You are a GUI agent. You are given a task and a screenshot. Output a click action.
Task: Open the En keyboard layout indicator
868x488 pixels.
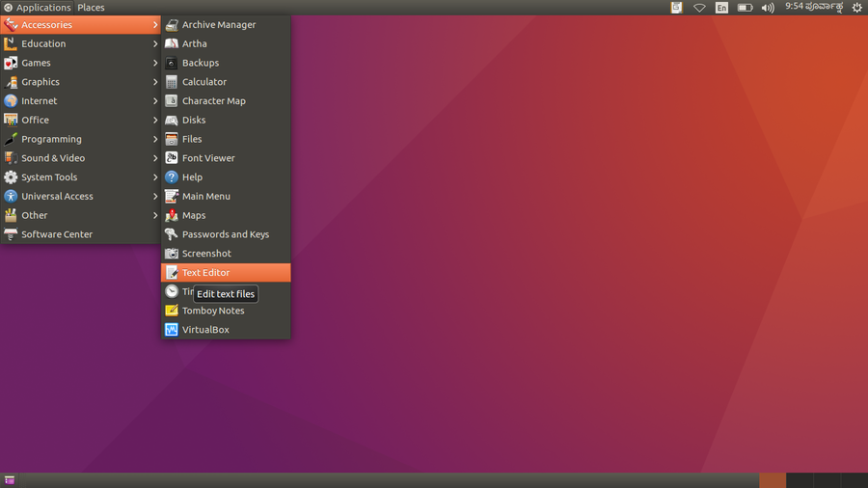click(722, 8)
